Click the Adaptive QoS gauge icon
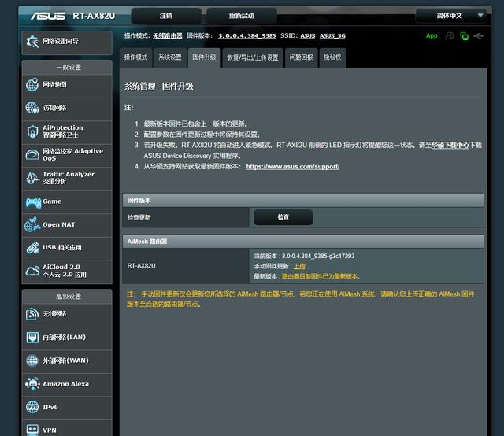Image resolution: width=504 pixels, height=436 pixels. 32,155
